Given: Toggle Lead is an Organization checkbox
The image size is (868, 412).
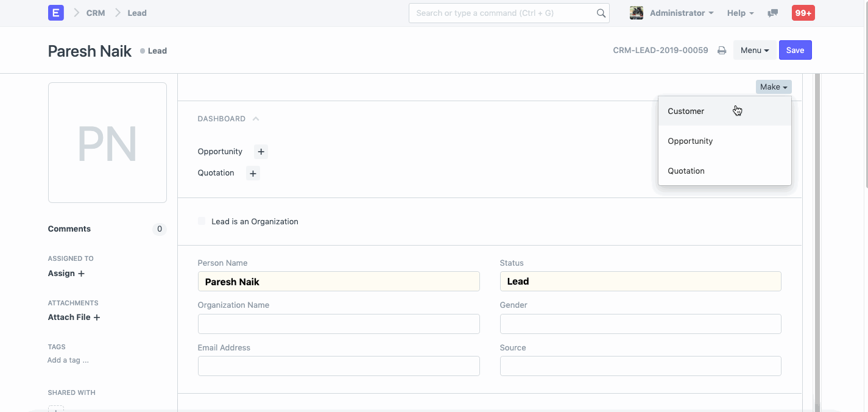Looking at the screenshot, I should click(x=202, y=221).
